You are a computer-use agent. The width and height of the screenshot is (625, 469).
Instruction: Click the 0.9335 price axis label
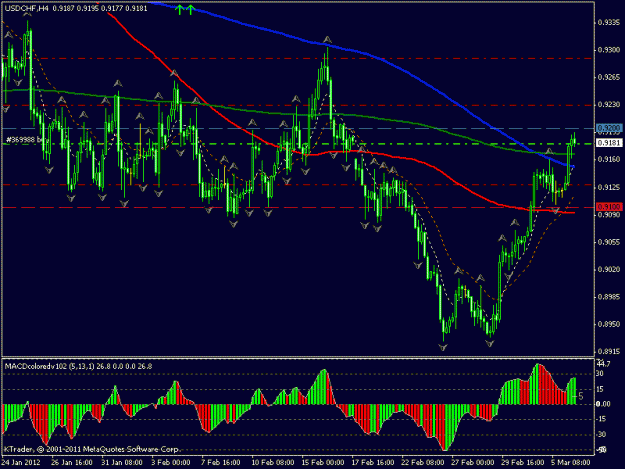point(609,23)
